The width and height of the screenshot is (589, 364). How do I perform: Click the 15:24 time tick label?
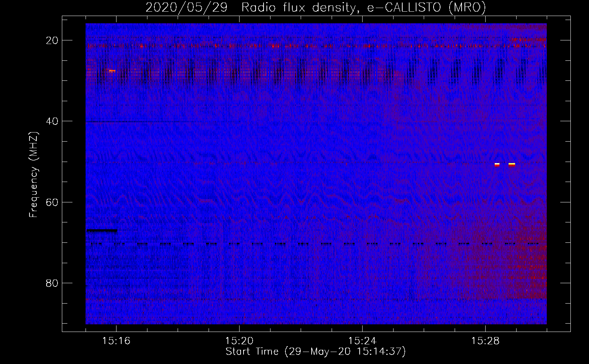click(362, 341)
